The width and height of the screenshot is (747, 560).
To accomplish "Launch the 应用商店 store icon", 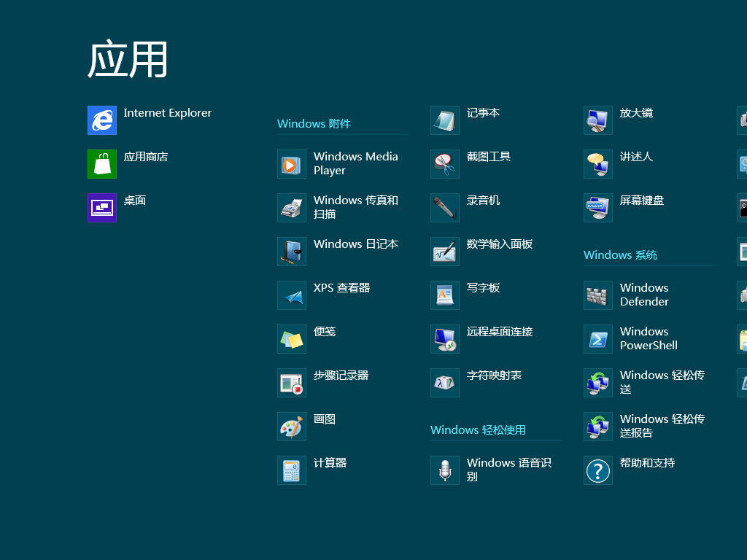I will click(102, 164).
